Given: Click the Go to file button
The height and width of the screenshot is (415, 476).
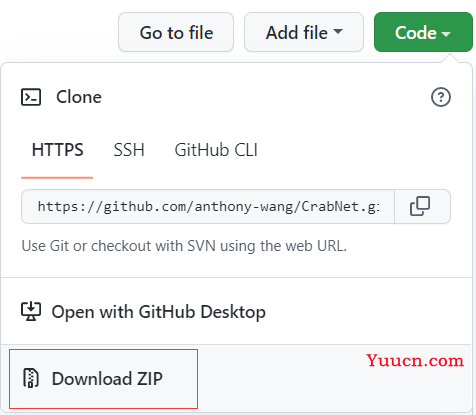Looking at the screenshot, I should point(176,32).
